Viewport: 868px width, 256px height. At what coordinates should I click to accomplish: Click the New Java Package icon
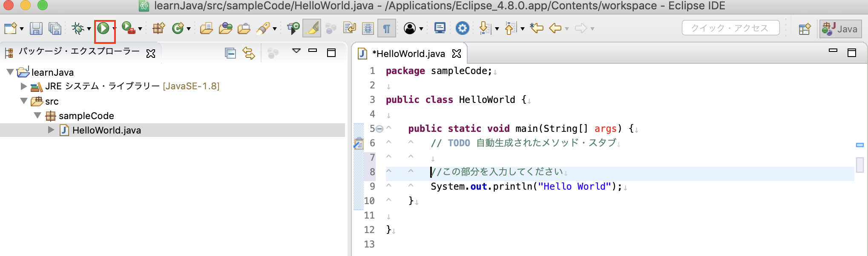click(158, 28)
